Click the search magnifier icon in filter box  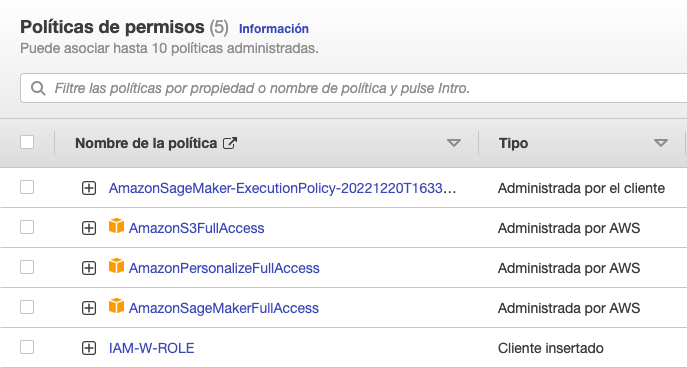click(38, 88)
